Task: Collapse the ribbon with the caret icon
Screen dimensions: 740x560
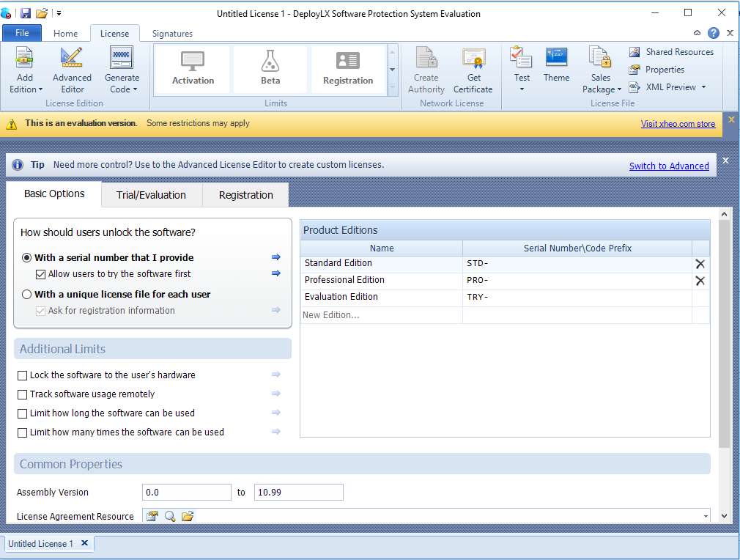Action: click(x=697, y=33)
